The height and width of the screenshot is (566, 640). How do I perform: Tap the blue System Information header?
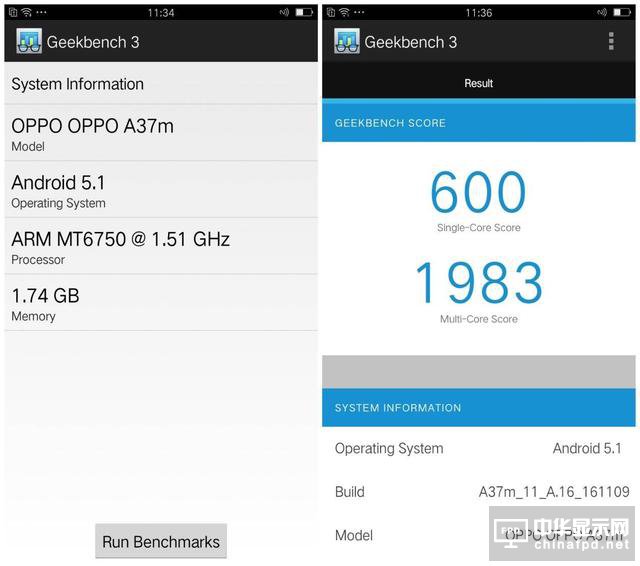478,408
